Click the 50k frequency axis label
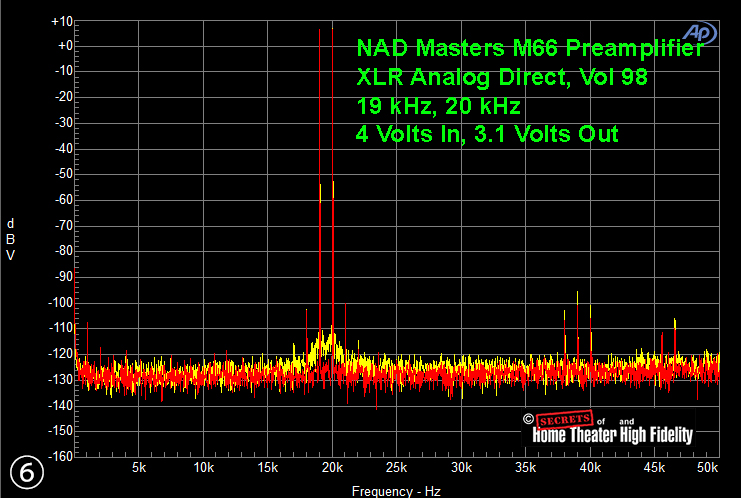This screenshot has height=498, width=741. pyautogui.click(x=707, y=468)
